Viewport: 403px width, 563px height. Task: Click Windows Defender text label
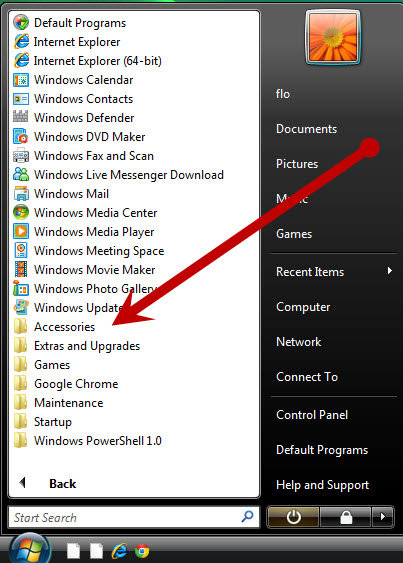click(84, 118)
